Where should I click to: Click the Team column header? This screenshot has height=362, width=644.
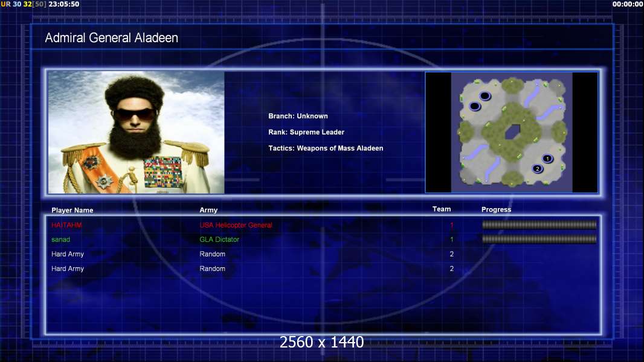(442, 209)
